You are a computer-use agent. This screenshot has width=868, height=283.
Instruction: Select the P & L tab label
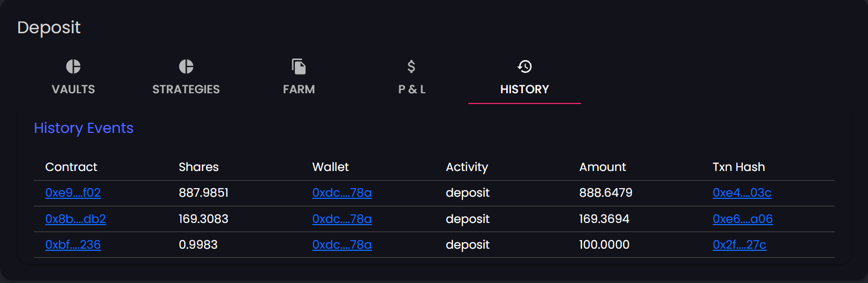(412, 90)
